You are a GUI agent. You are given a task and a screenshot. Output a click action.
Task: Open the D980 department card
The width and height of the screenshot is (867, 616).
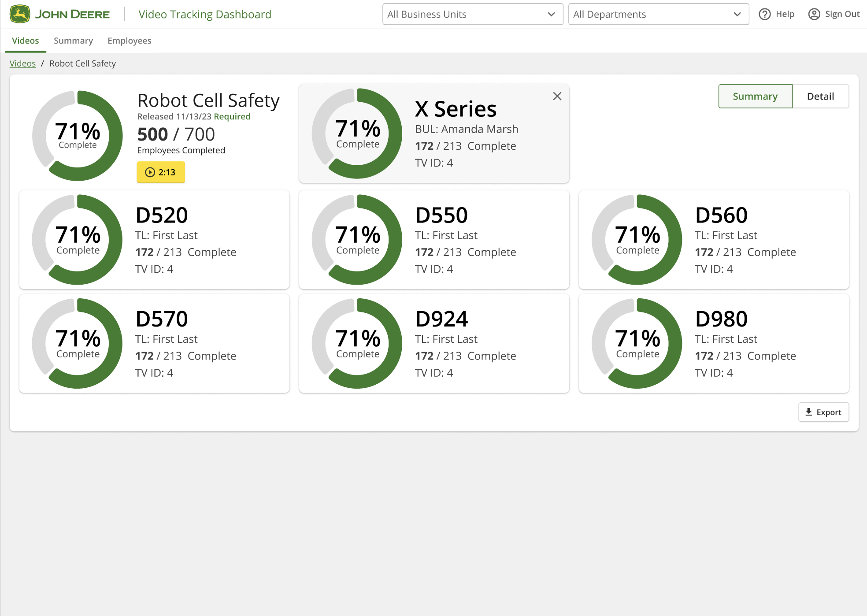[714, 343]
